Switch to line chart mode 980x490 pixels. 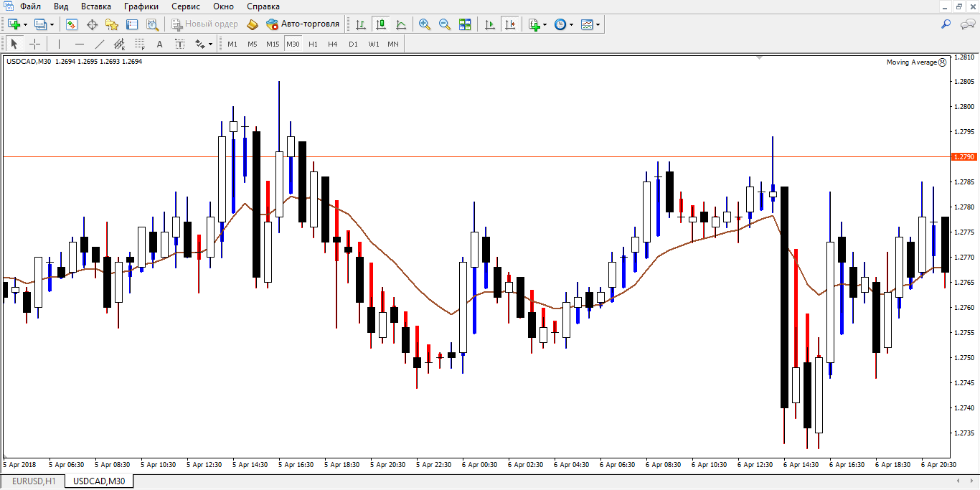(x=401, y=24)
